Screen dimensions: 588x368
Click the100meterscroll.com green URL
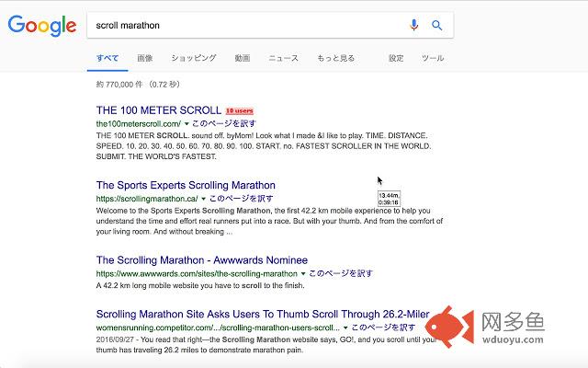click(139, 123)
